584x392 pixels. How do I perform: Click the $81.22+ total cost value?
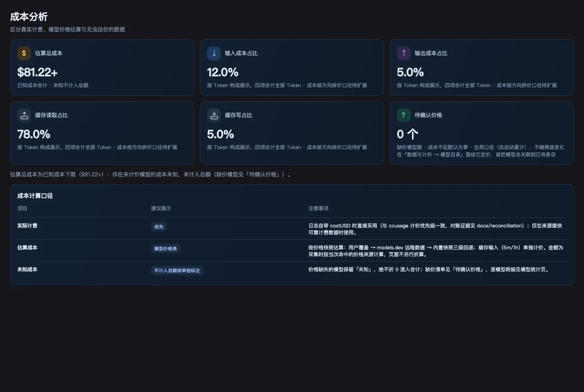[x=37, y=72]
